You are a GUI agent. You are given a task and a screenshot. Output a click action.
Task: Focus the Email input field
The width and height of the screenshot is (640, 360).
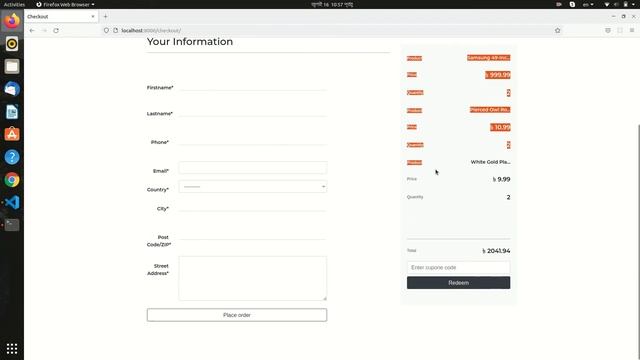(253, 168)
